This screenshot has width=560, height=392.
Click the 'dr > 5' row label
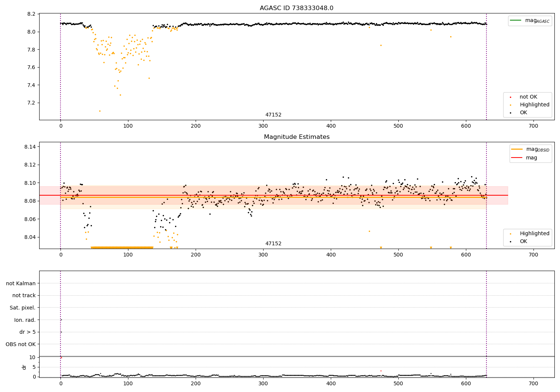28,332
